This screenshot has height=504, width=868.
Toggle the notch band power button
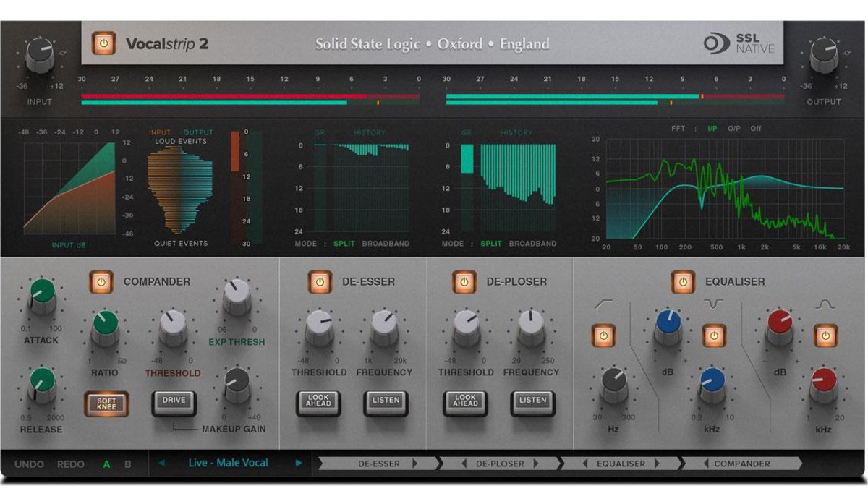click(715, 336)
